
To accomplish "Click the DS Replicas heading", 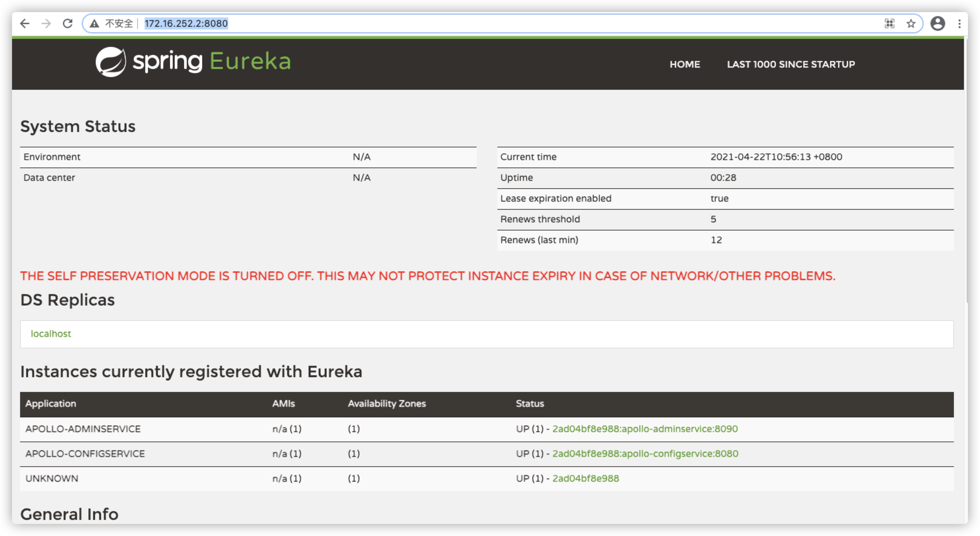I will tap(67, 300).
